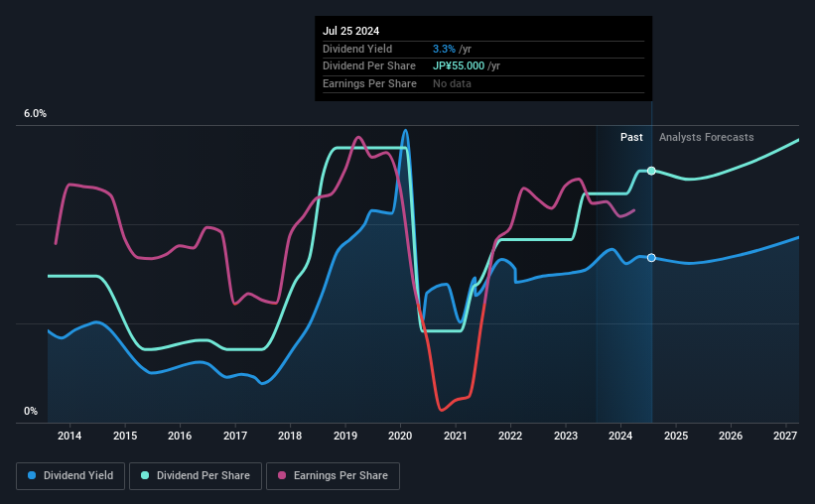Click the 2017 x-axis label
The image size is (815, 504).
tap(235, 436)
